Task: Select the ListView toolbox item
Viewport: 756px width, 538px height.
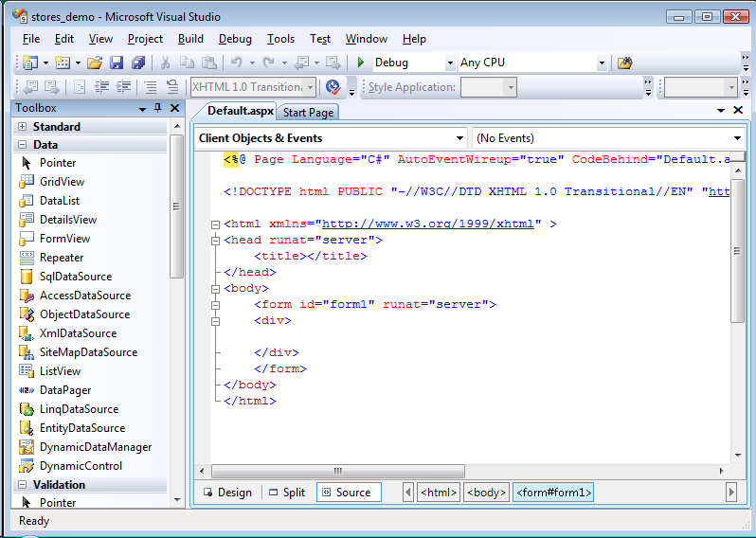Action: point(49,371)
